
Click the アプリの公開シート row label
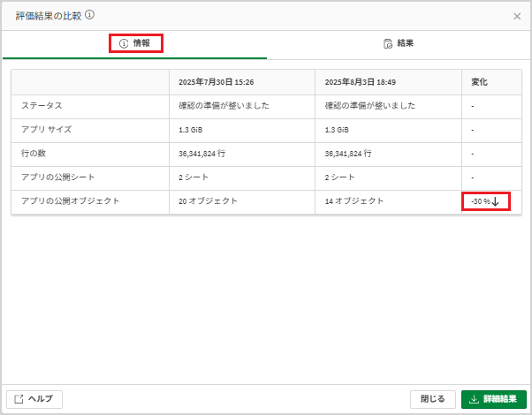(58, 177)
